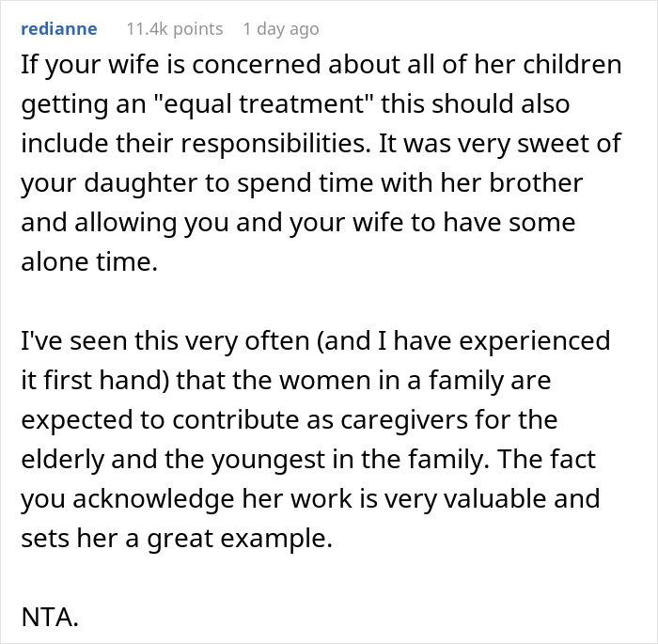Image resolution: width=658 pixels, height=644 pixels.
Task: Click the phrase "sets her a great example."
Action: [x=177, y=538]
